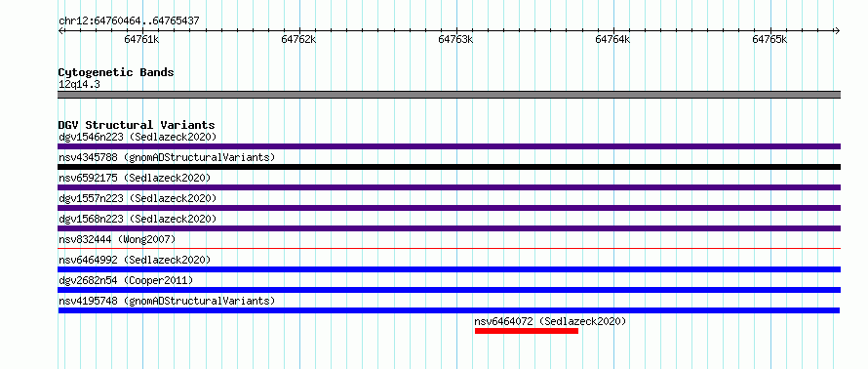Viewport: 868px width, 369px height.
Task: Click the 64761k ruler tick label
Action: point(141,39)
